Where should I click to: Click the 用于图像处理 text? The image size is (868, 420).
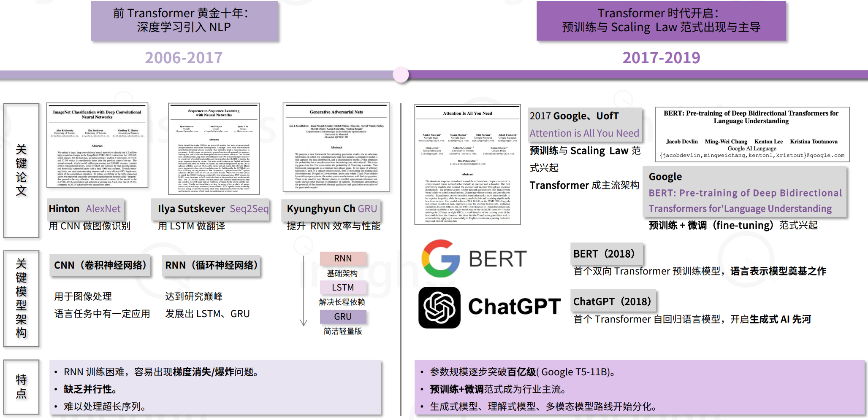83,296
